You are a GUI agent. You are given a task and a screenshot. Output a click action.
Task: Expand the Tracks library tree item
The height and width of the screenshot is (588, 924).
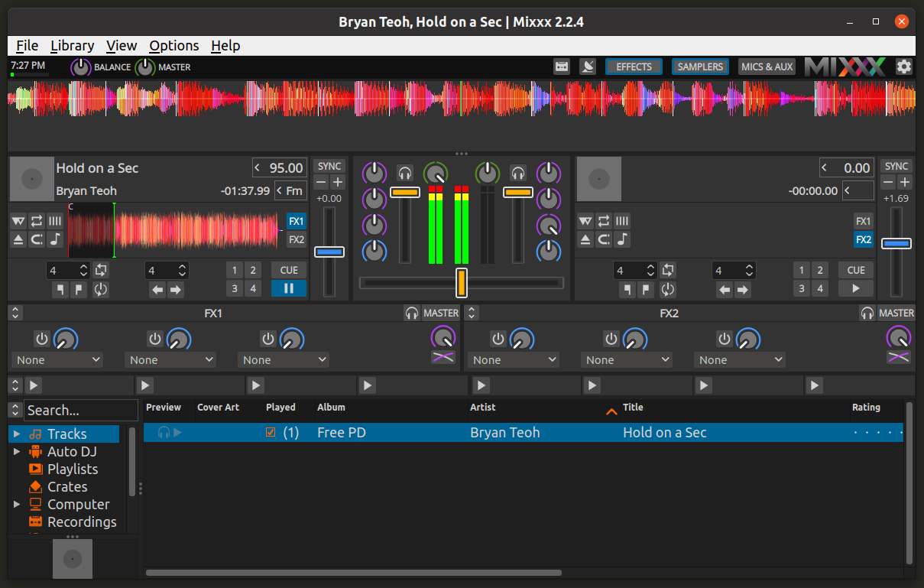17,434
